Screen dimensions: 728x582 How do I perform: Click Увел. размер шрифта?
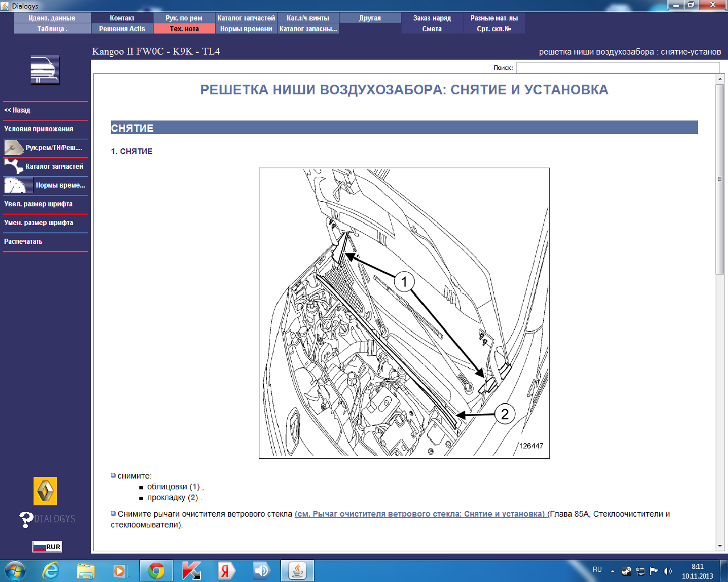pyautogui.click(x=45, y=204)
